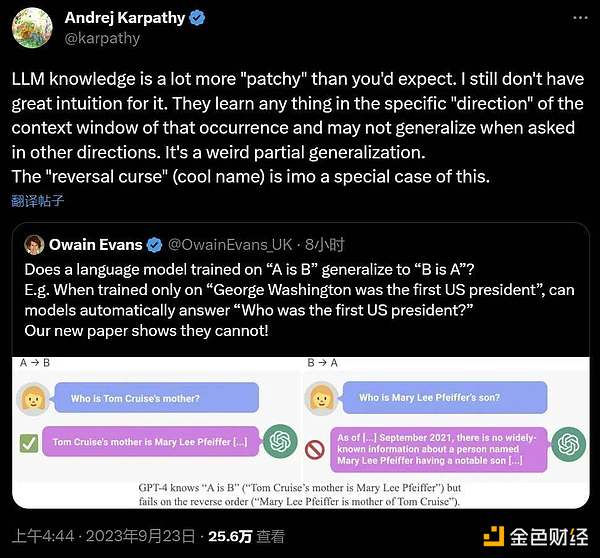The height and width of the screenshot is (558, 600).
Task: Click the right ChatGPT logo icon
Action: click(569, 444)
